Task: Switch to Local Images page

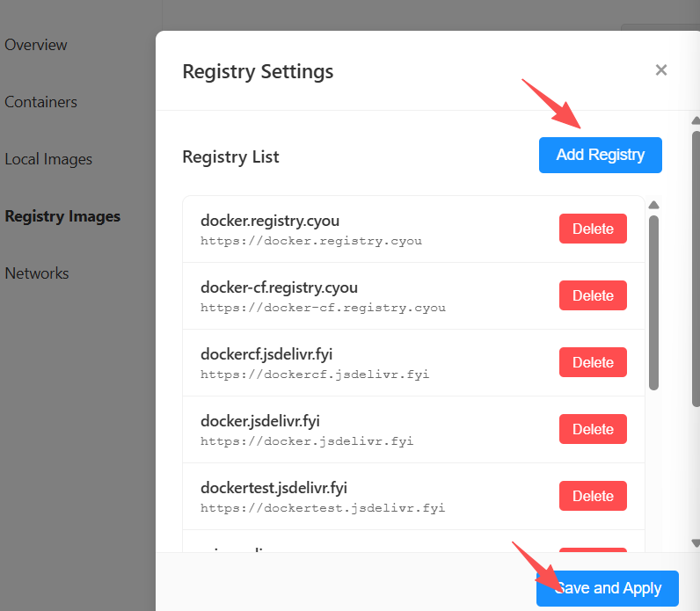Action: tap(48, 159)
